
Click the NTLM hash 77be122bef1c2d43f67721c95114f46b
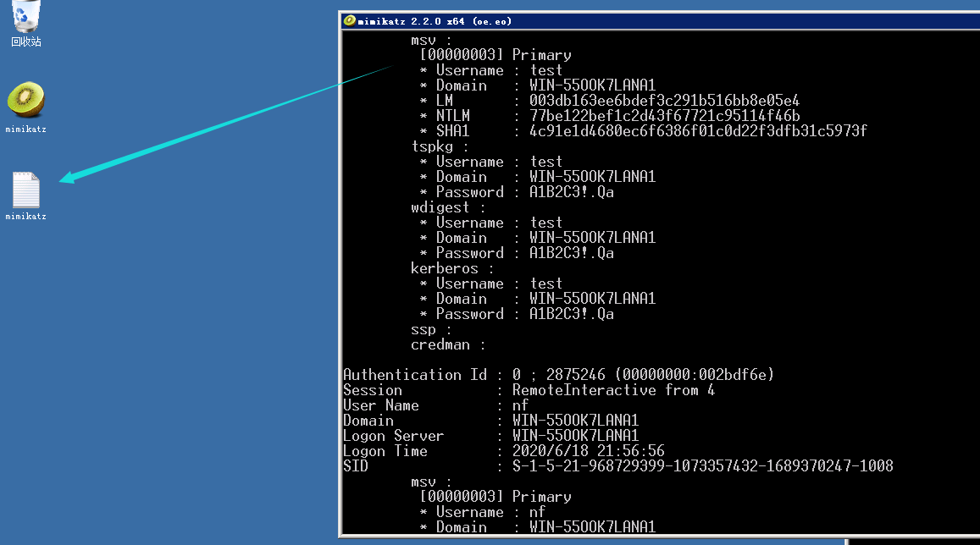coord(664,115)
